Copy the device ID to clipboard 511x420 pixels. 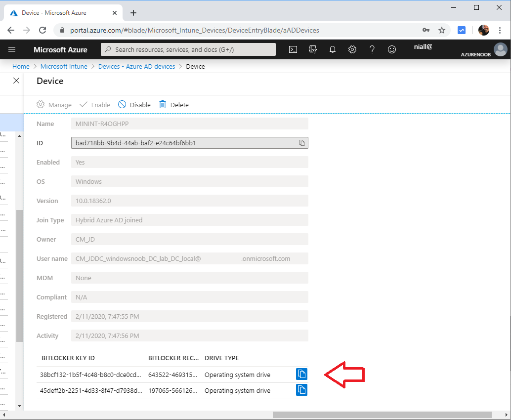tap(302, 143)
